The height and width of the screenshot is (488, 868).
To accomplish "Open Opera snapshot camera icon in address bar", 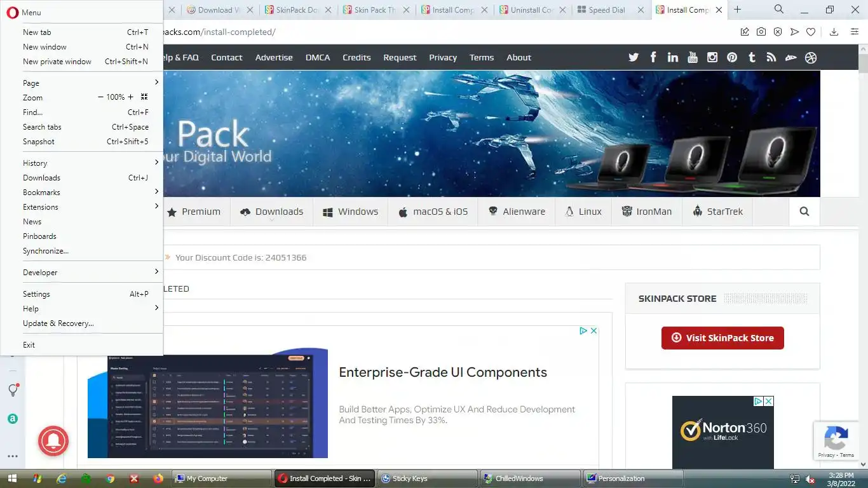I will [x=761, y=32].
